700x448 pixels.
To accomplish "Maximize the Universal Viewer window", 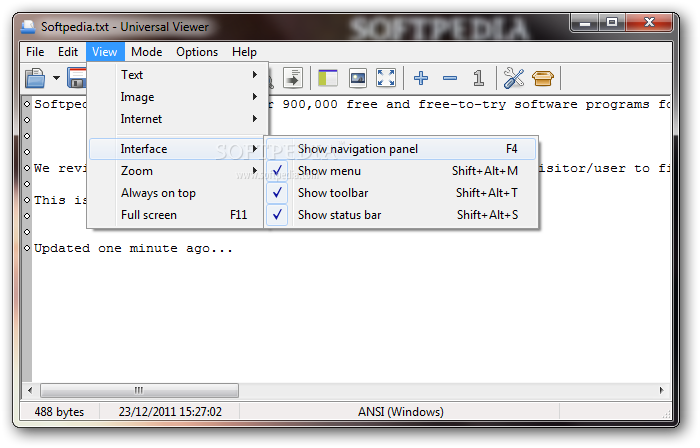I will tap(612, 23).
